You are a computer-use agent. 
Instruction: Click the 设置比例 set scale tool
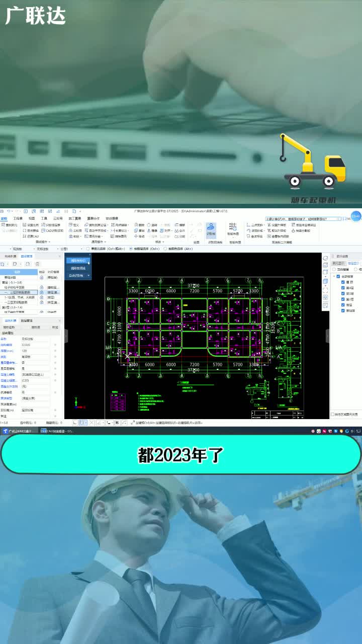point(30,225)
